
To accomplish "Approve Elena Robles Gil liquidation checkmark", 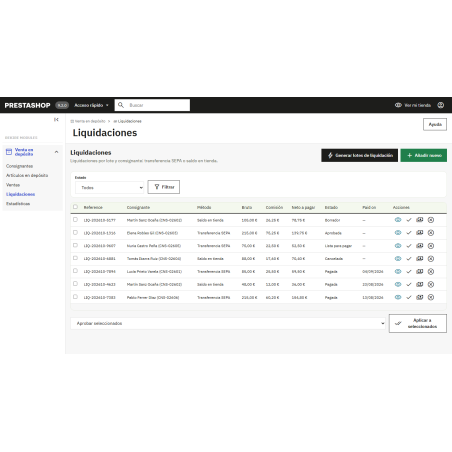I will tap(409, 233).
